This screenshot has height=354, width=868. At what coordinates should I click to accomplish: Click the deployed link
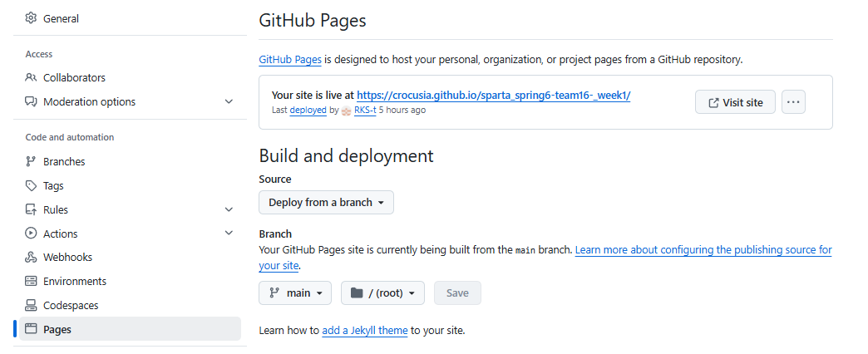coord(308,110)
